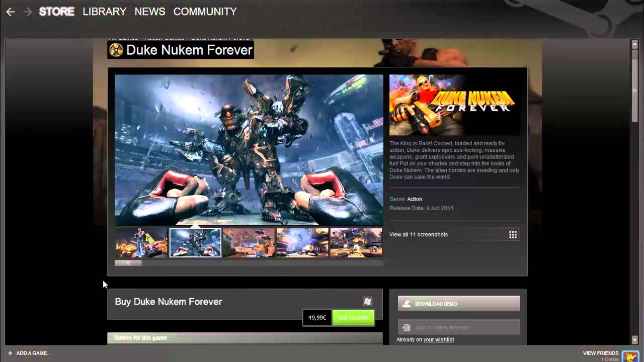
Task: Click the large Duke Nukem screenshot
Action: coord(249,150)
